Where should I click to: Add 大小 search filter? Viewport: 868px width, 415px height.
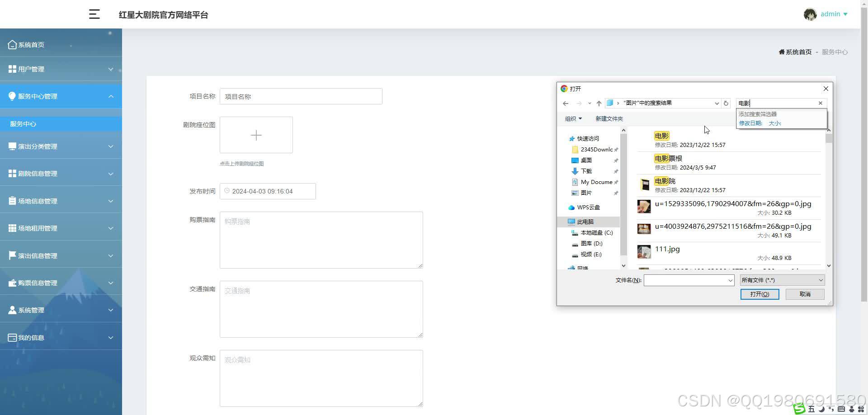click(775, 123)
